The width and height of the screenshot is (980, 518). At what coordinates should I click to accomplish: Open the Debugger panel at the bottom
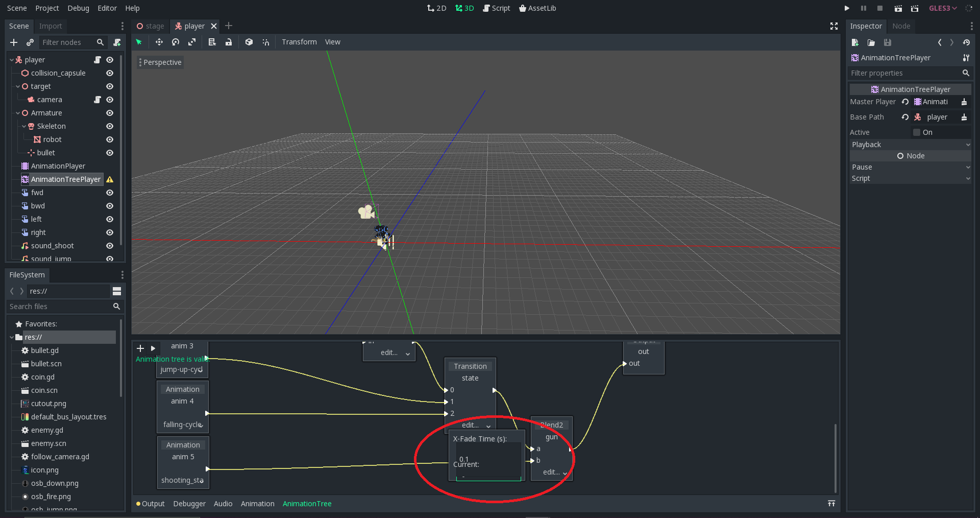pos(189,503)
